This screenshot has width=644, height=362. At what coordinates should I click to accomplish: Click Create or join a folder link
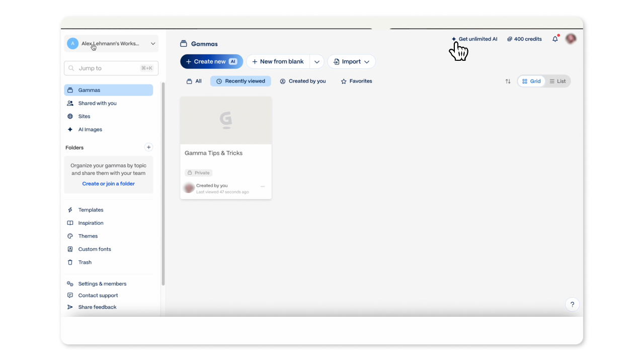109,184
